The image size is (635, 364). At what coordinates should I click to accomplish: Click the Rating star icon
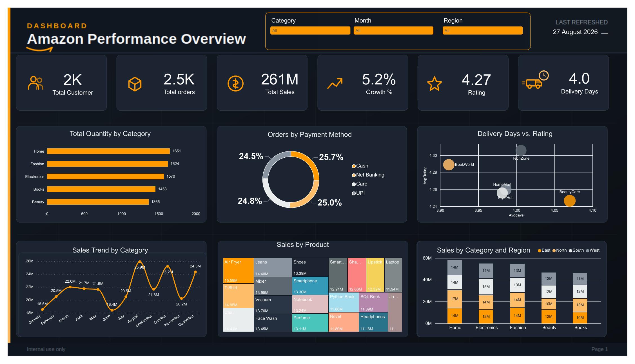(435, 84)
